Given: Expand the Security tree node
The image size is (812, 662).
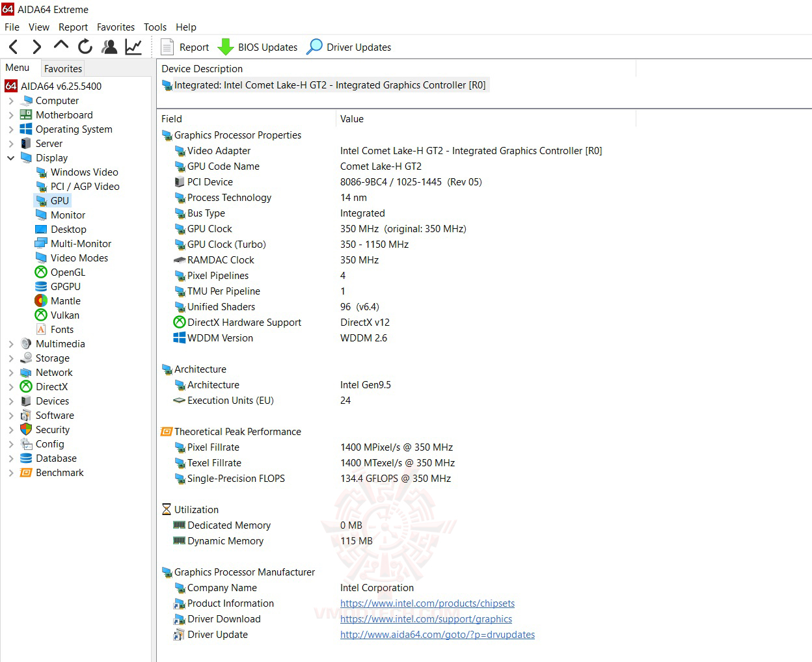Looking at the screenshot, I should (x=11, y=430).
